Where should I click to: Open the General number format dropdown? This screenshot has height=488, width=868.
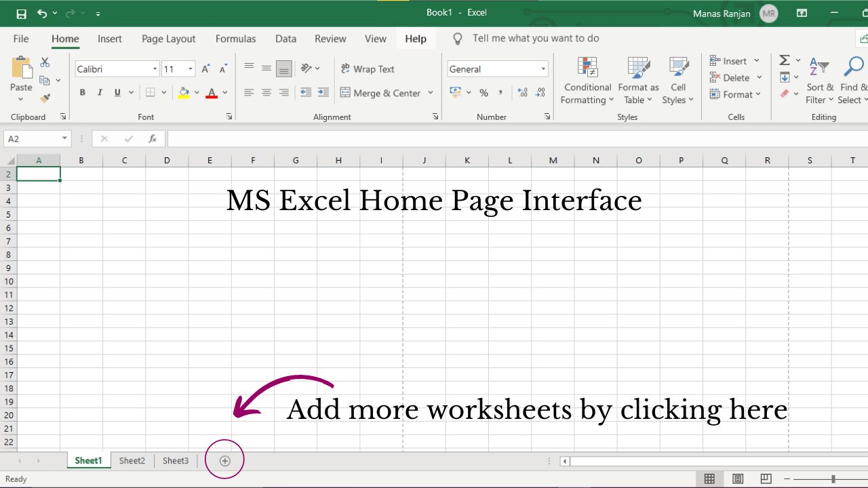[542, 68]
